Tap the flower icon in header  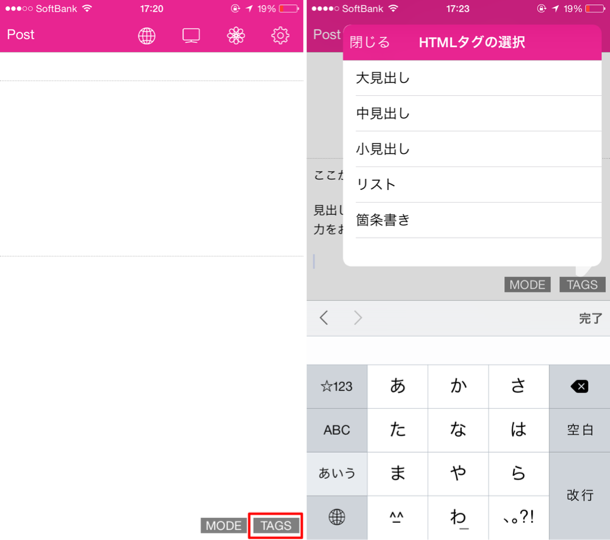pyautogui.click(x=236, y=36)
